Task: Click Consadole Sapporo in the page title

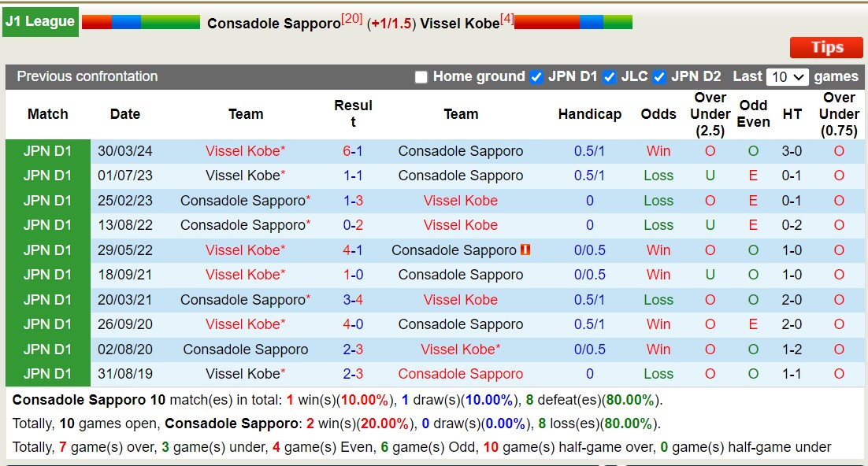Action: pos(274,23)
